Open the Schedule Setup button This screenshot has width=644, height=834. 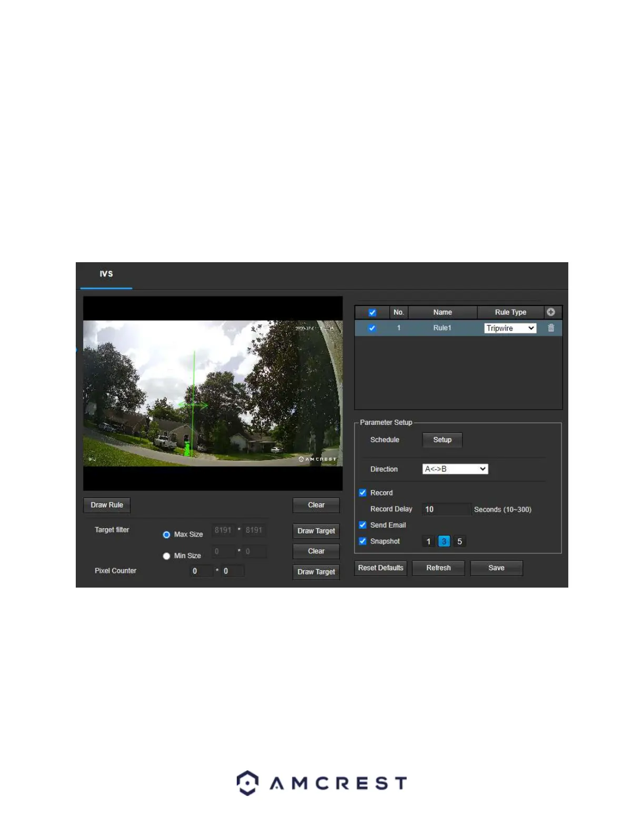(442, 440)
